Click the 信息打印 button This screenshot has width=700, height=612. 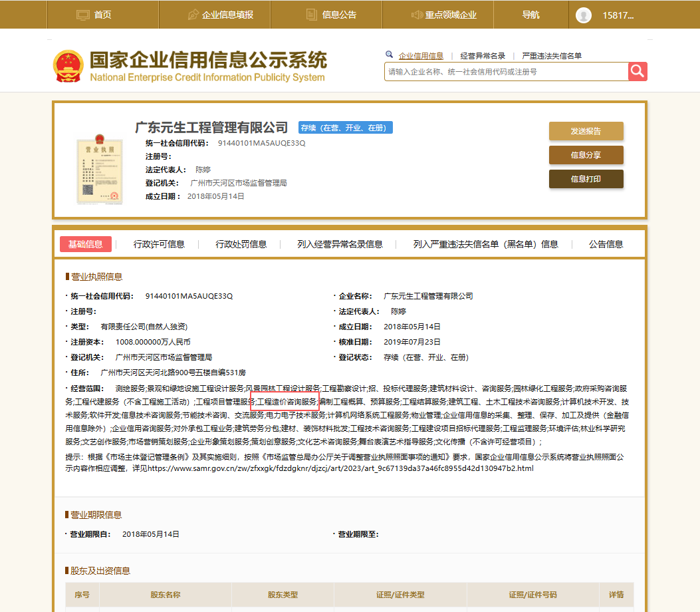coord(586,178)
